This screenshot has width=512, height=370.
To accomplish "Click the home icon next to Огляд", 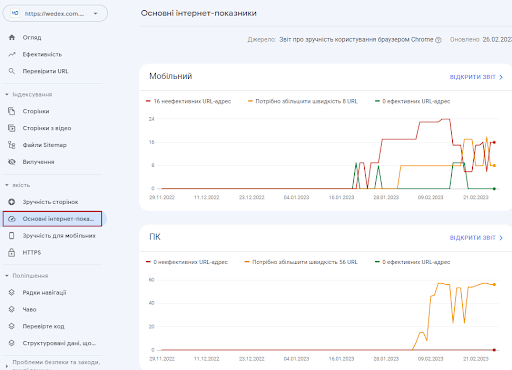I will [x=12, y=37].
